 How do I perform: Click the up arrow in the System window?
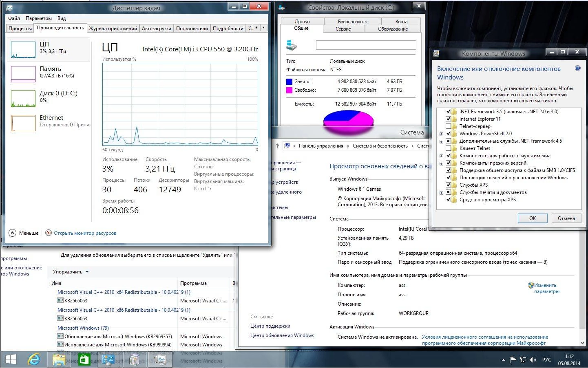pos(277,146)
